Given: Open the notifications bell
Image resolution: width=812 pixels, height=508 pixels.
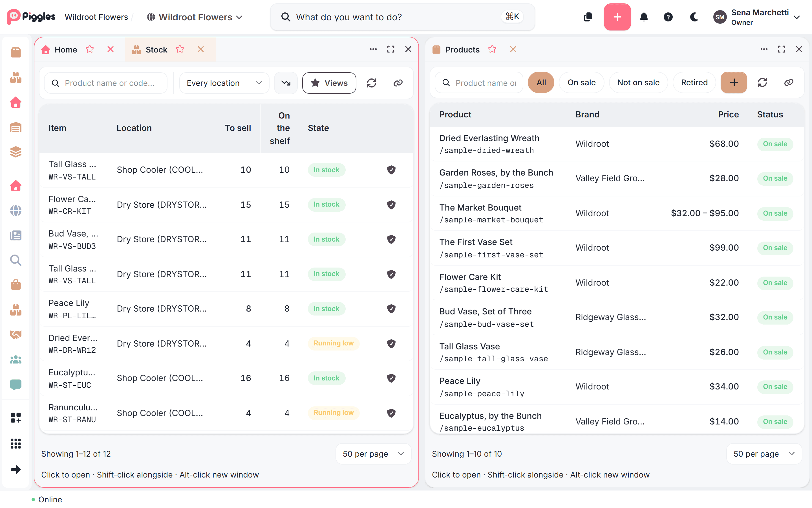Looking at the screenshot, I should pyautogui.click(x=644, y=17).
